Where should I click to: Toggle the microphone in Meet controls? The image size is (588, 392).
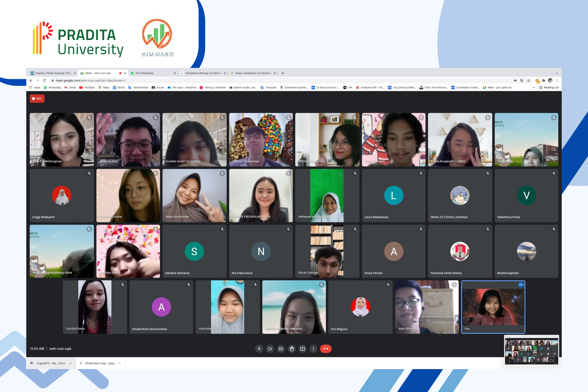tap(259, 349)
